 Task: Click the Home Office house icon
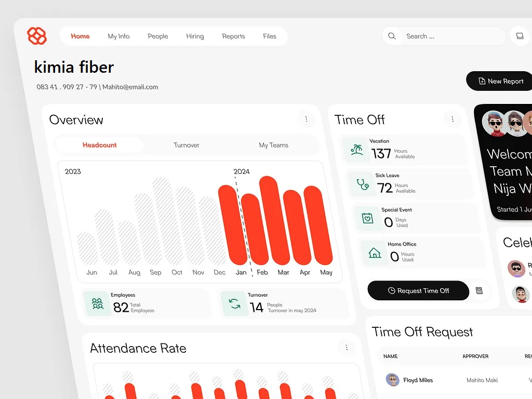pyautogui.click(x=374, y=253)
